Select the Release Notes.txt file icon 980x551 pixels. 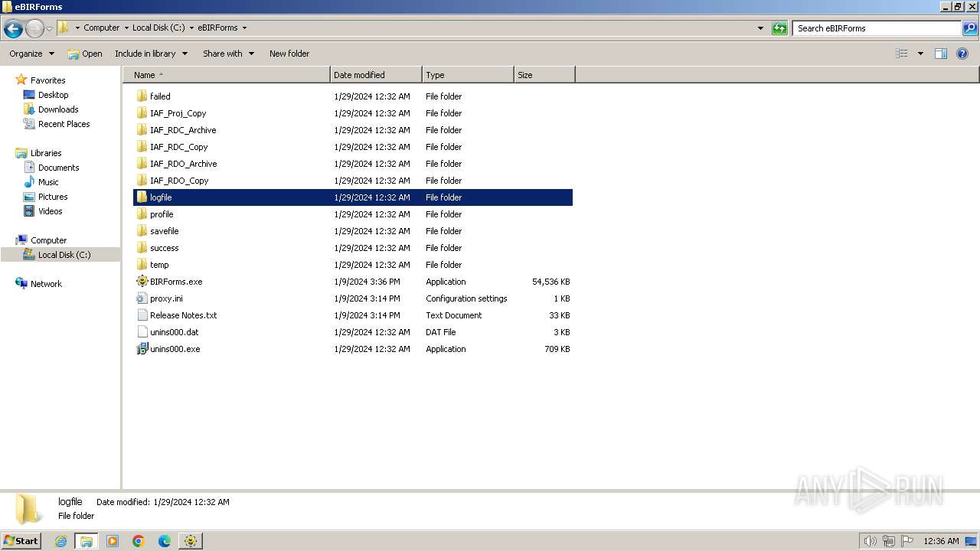coord(142,315)
